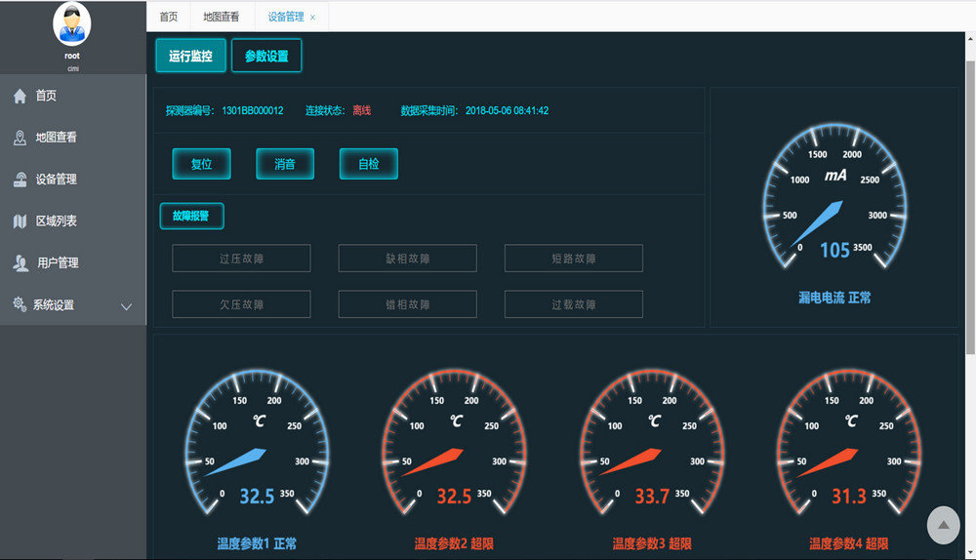Click the gears icon beside 系统设置

tap(20, 305)
